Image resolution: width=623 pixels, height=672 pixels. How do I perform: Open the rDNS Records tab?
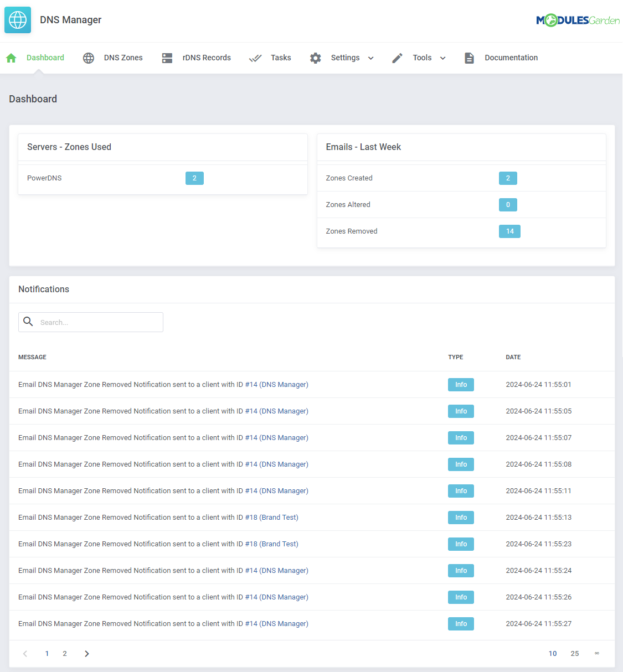207,58
